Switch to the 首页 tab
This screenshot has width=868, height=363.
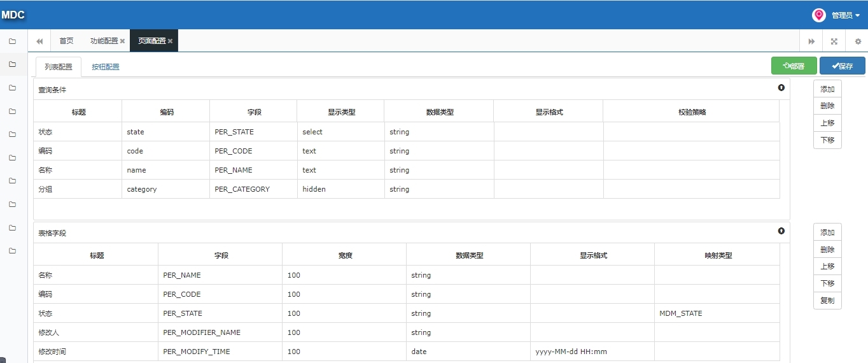[66, 41]
